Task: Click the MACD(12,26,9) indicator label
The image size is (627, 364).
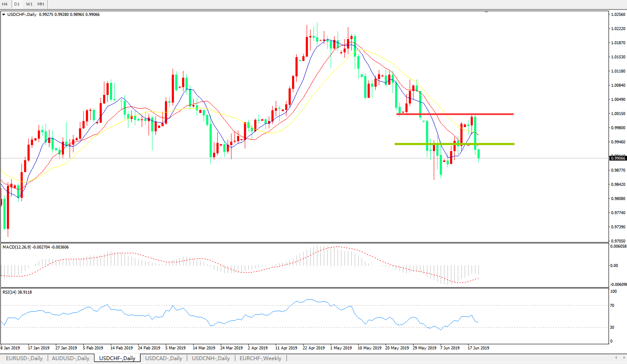Action: click(35, 247)
